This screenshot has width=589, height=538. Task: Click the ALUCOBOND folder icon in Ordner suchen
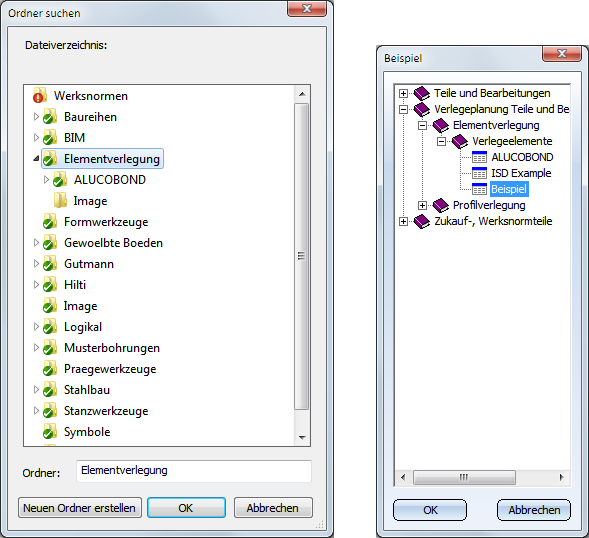[x=60, y=180]
